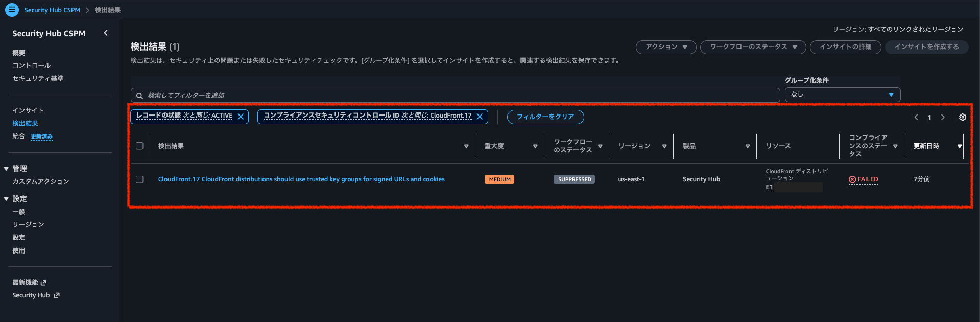The width and height of the screenshot is (980, 322).
Task: Select 検出結果 in sidebar
Action: (25, 123)
